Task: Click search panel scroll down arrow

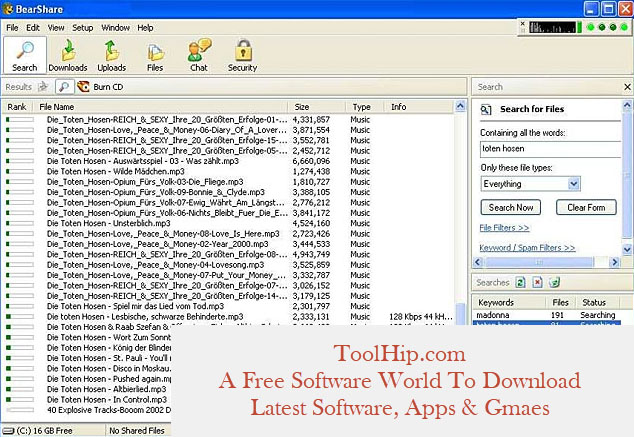Action: tap(627, 249)
